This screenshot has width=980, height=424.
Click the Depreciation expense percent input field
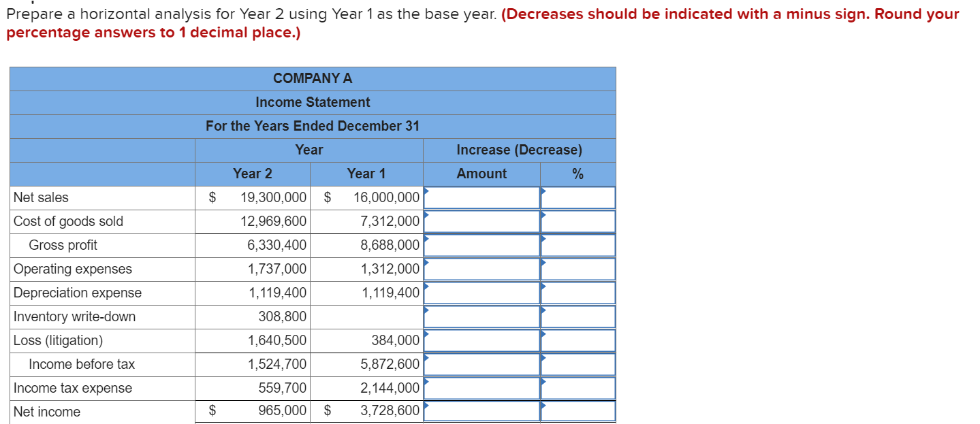578,293
